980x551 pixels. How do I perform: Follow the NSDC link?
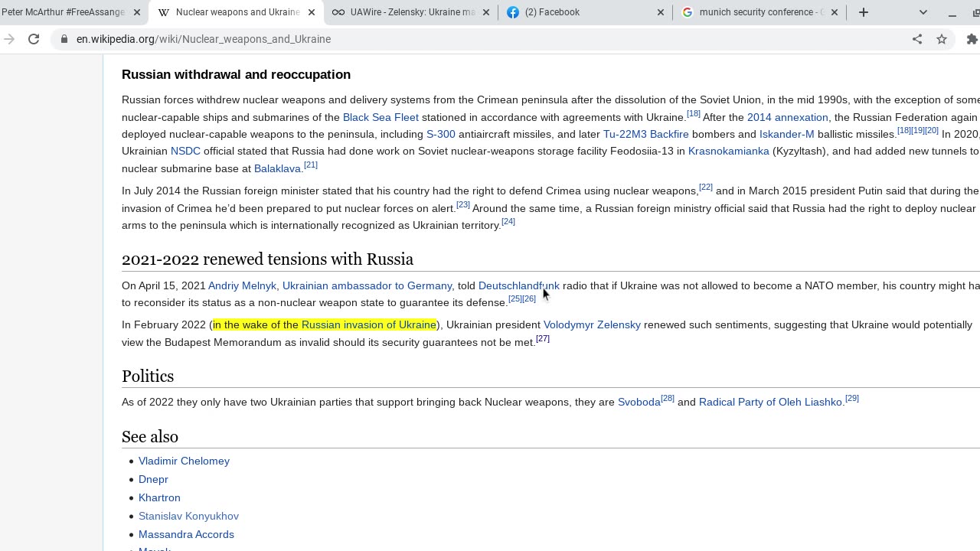click(185, 151)
